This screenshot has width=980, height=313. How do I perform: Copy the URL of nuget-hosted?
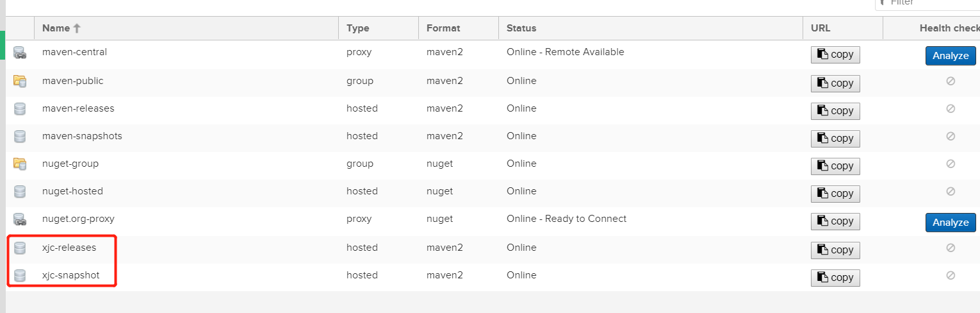(835, 194)
